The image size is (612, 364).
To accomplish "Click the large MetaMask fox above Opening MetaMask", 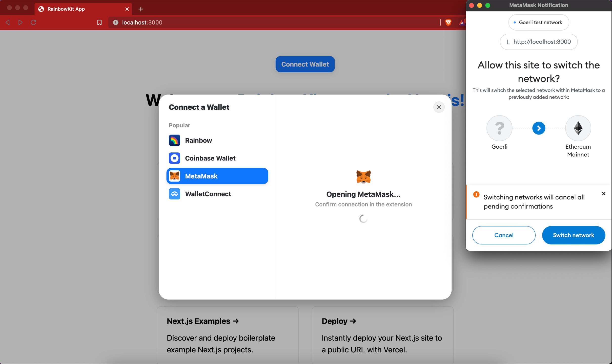I will coord(363,176).
